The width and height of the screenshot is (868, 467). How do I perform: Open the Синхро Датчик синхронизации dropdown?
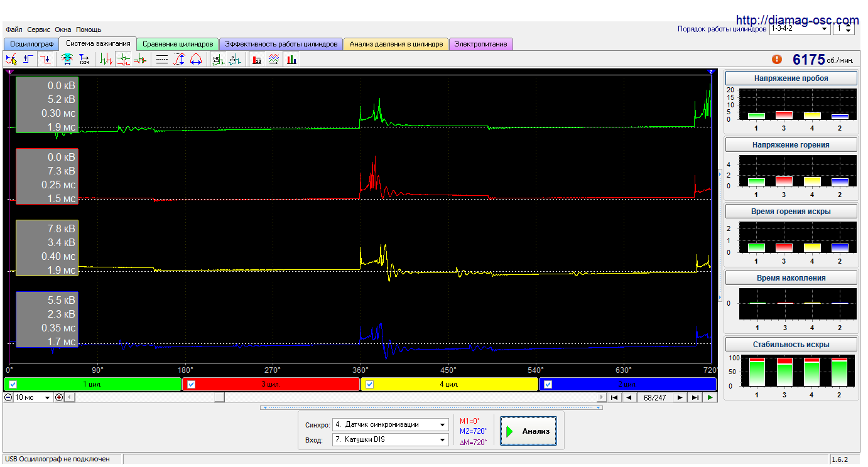(391, 424)
